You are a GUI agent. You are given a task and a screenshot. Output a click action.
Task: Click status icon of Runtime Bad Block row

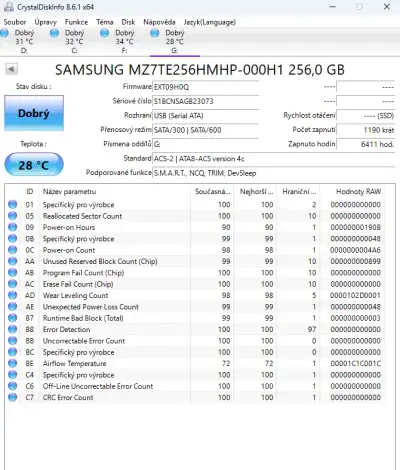point(13,318)
